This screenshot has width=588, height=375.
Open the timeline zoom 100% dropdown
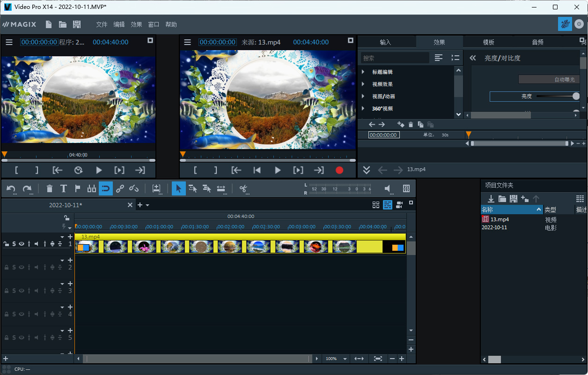pyautogui.click(x=345, y=359)
